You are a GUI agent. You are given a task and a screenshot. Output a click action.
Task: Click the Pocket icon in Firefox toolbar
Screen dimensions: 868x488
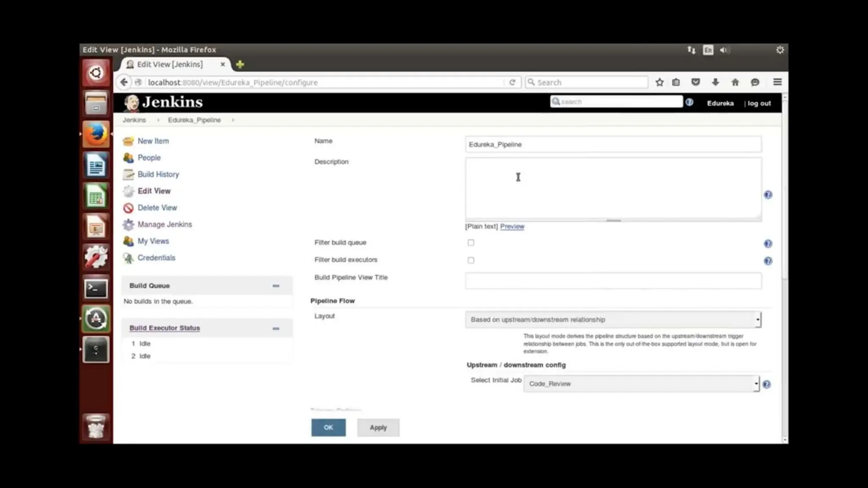(696, 82)
